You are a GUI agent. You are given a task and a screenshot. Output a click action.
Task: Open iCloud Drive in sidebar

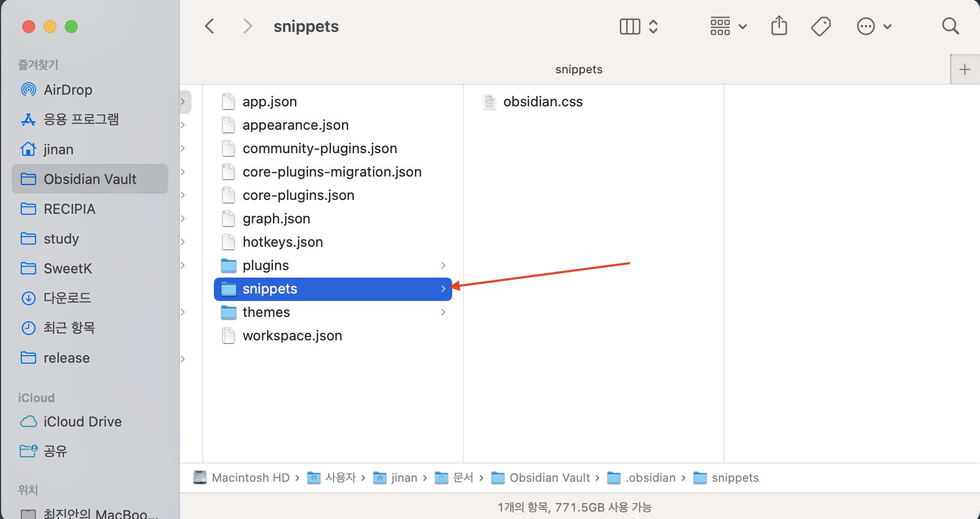click(x=89, y=422)
